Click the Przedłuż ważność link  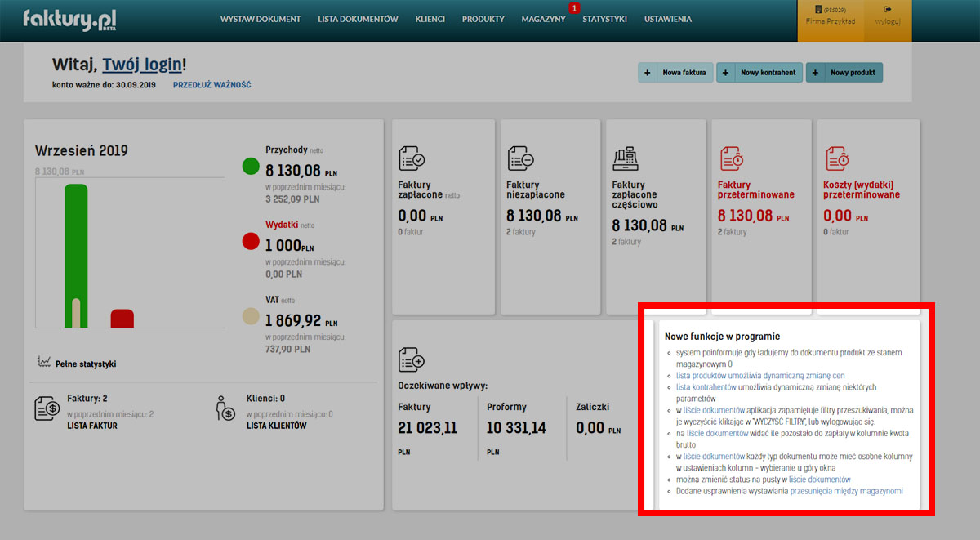pyautogui.click(x=212, y=85)
